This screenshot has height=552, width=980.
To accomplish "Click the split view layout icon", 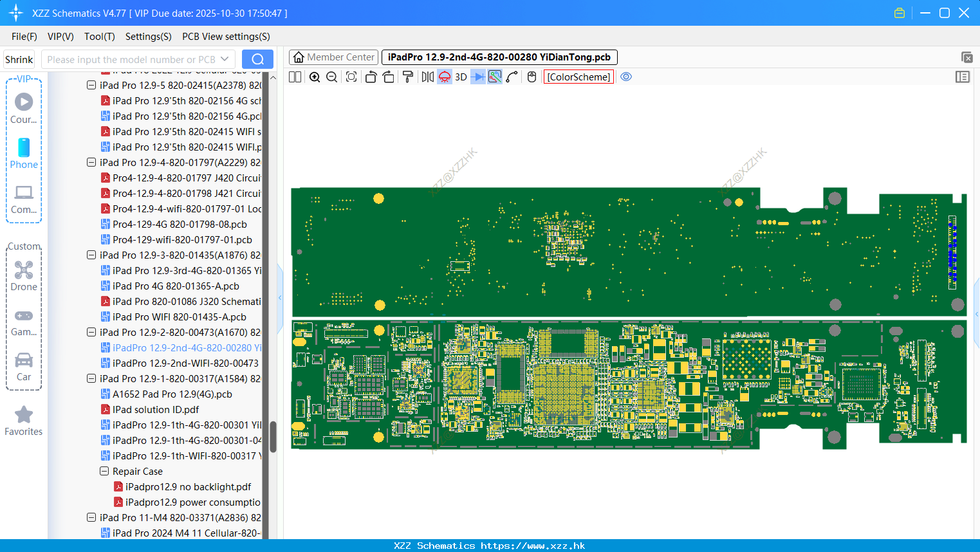I will pos(295,77).
